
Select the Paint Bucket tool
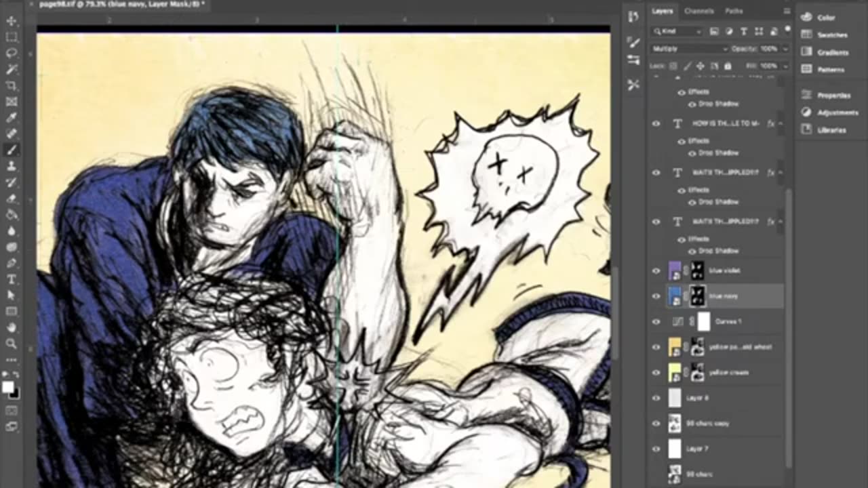point(12,215)
